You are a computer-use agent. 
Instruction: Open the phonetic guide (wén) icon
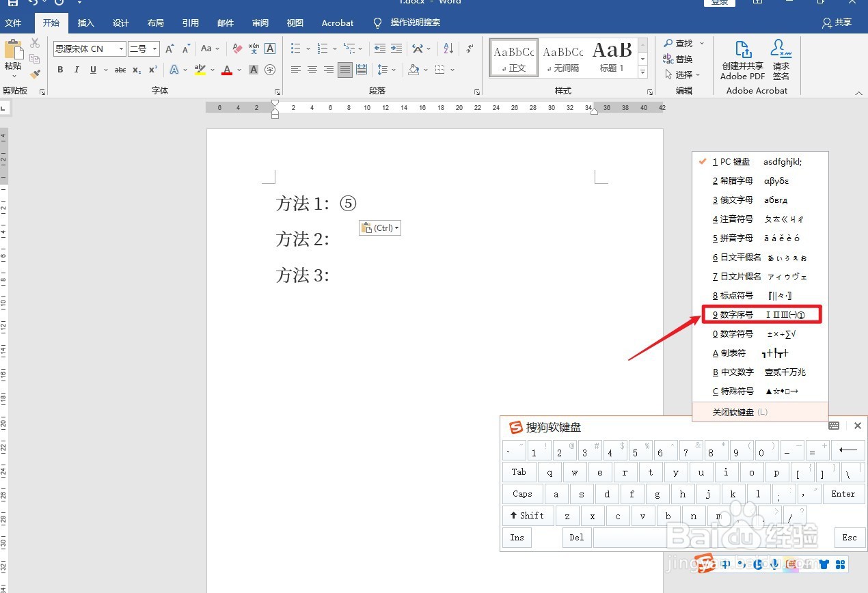coord(254,49)
